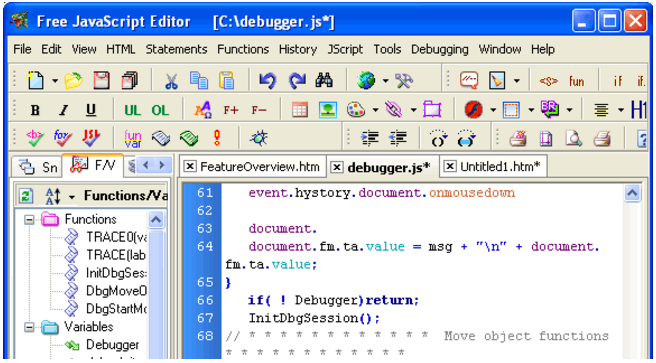Increase indent with indent icon

pos(369,138)
